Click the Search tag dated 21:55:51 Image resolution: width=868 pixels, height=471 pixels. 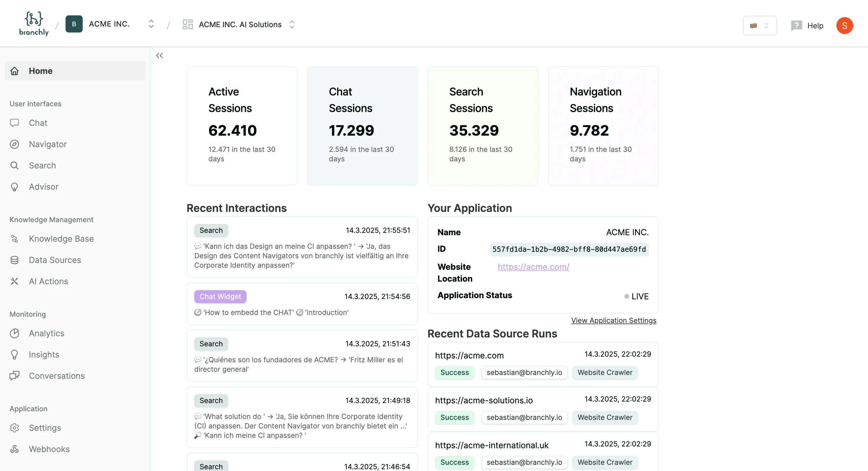pyautogui.click(x=211, y=230)
